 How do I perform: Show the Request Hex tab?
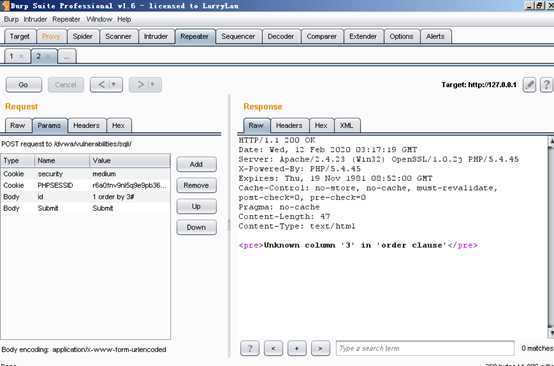tap(118, 125)
